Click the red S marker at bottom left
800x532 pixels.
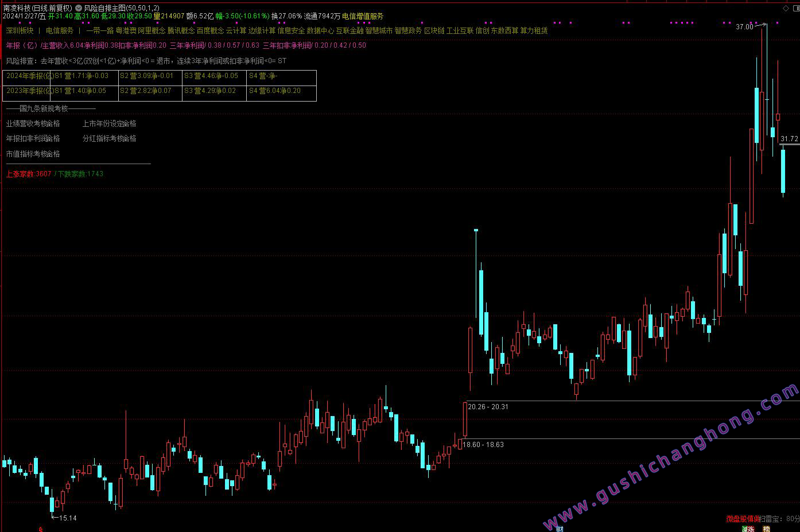(40, 529)
